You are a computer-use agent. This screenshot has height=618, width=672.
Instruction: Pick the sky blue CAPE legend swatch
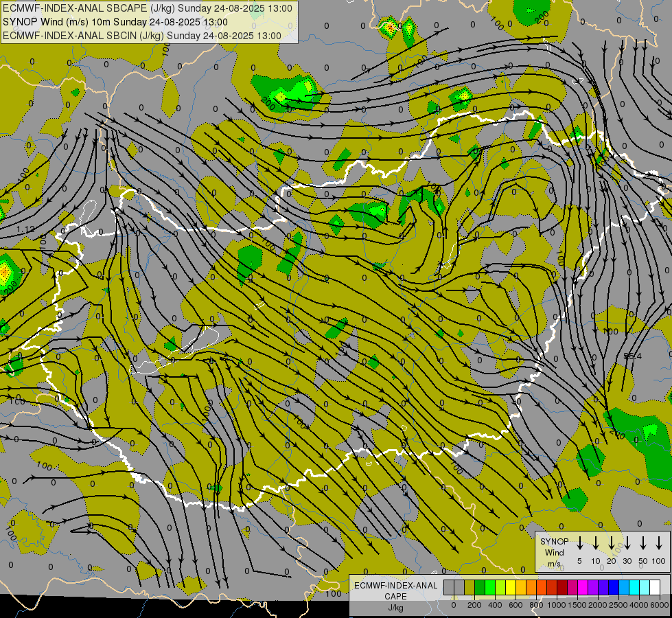click(623, 587)
